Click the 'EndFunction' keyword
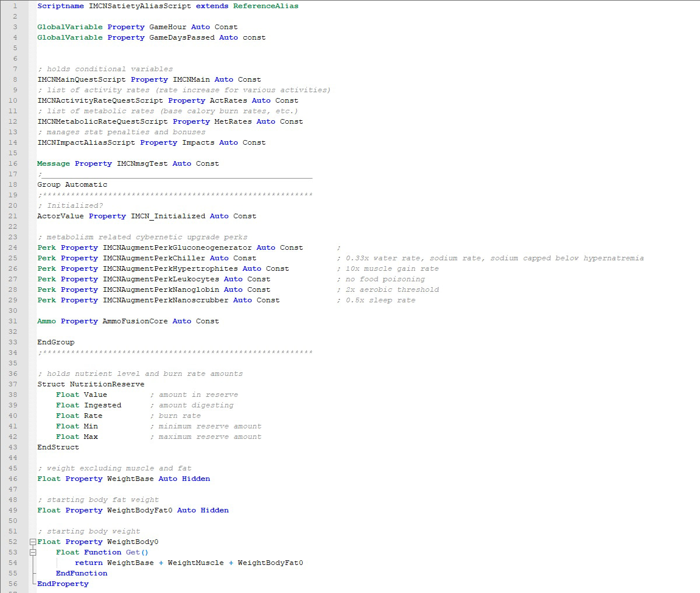 [x=82, y=573]
